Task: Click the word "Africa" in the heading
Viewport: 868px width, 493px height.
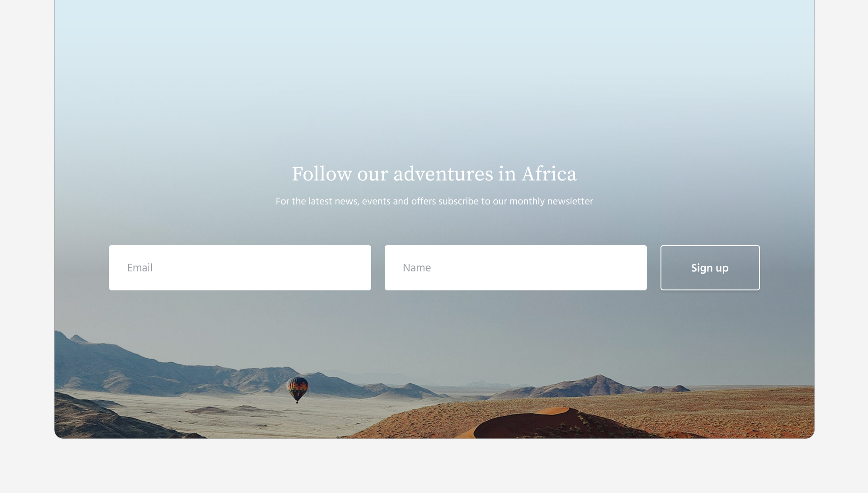Action: tap(549, 174)
